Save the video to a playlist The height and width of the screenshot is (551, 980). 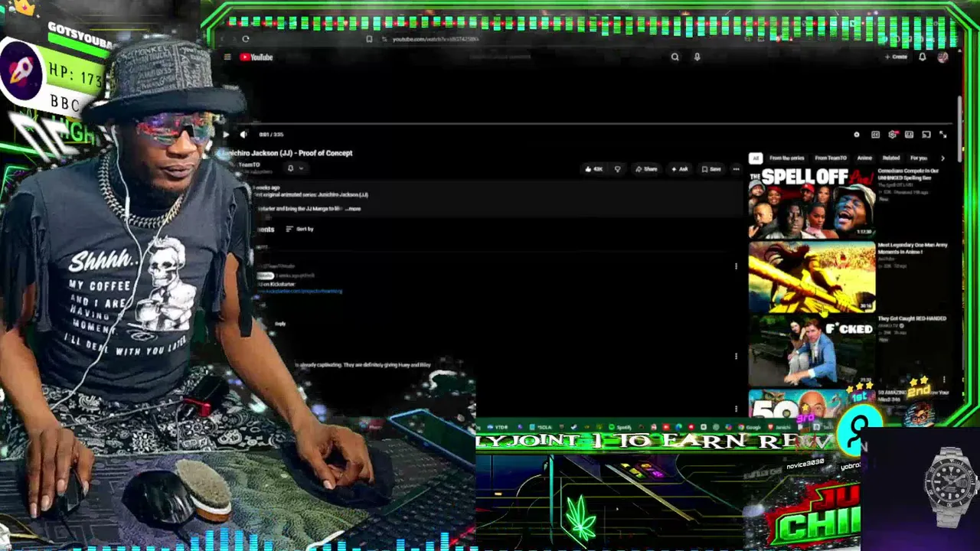tap(711, 169)
